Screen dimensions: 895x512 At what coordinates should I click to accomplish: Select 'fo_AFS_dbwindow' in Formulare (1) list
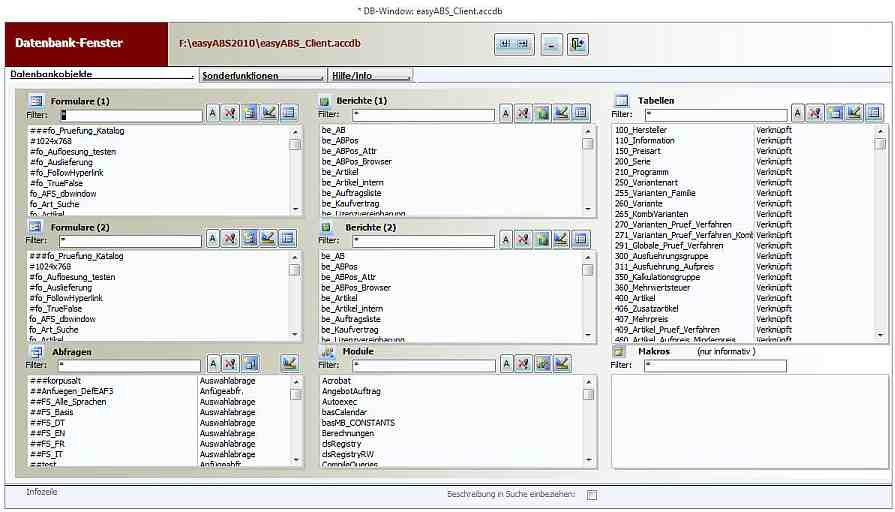tap(63, 194)
